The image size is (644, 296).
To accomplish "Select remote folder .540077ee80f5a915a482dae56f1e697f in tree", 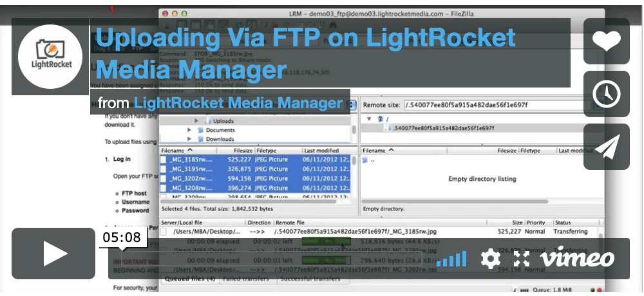I will point(443,128).
